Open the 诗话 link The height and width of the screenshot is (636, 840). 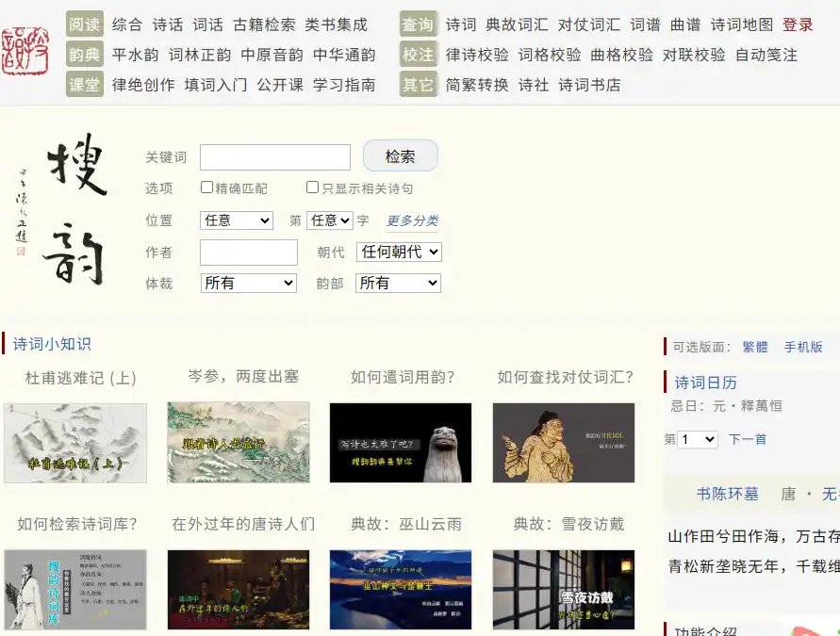pos(168,24)
